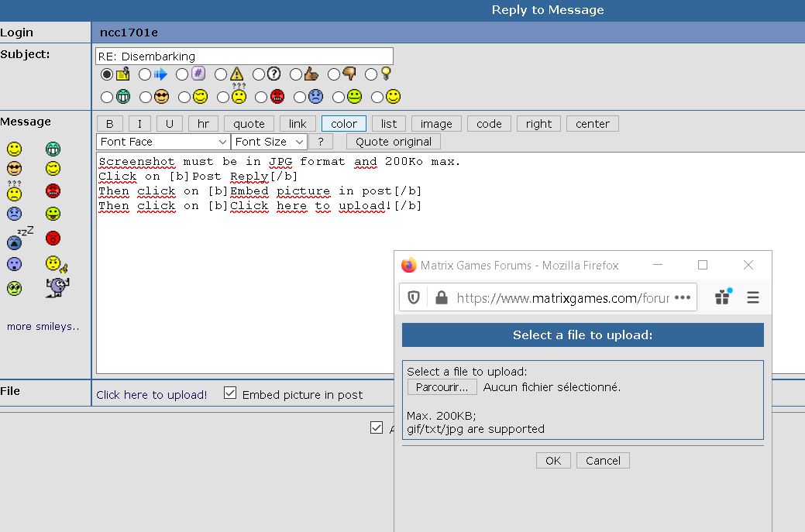The height and width of the screenshot is (532, 805).
Task: Click the list formatting button
Action: pyautogui.click(x=389, y=124)
